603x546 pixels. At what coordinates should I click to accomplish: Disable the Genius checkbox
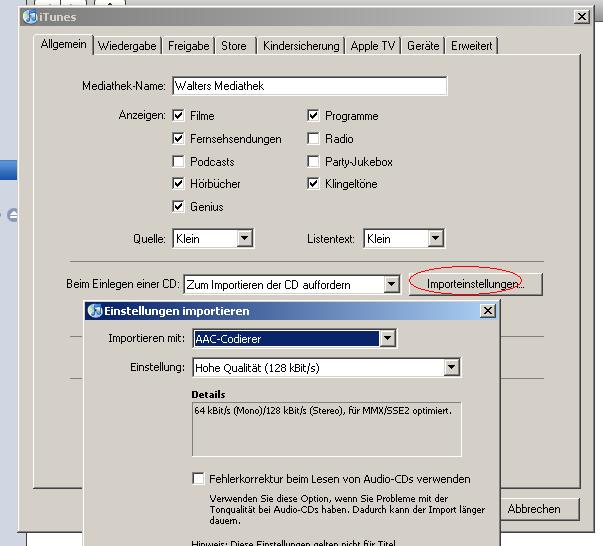pos(179,207)
